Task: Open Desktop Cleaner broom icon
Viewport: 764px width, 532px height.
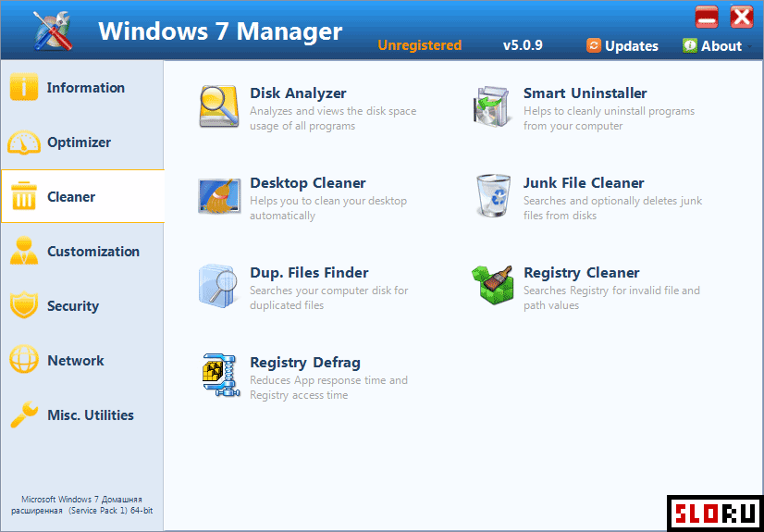Action: [219, 196]
